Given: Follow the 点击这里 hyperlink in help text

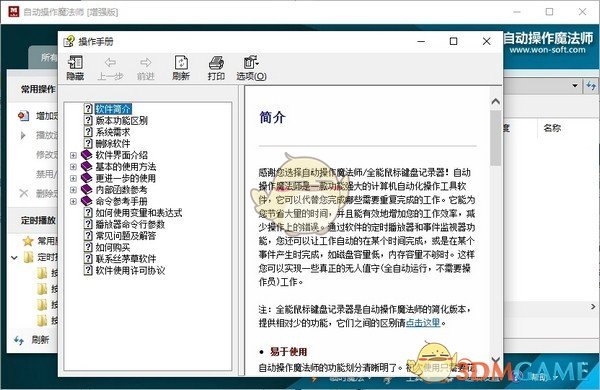Looking at the screenshot, I should point(423,323).
